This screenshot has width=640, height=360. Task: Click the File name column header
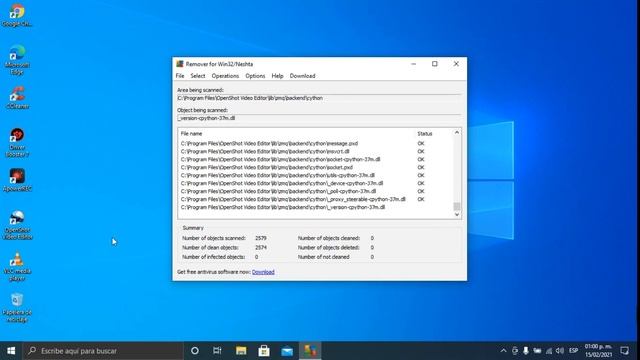[191, 133]
